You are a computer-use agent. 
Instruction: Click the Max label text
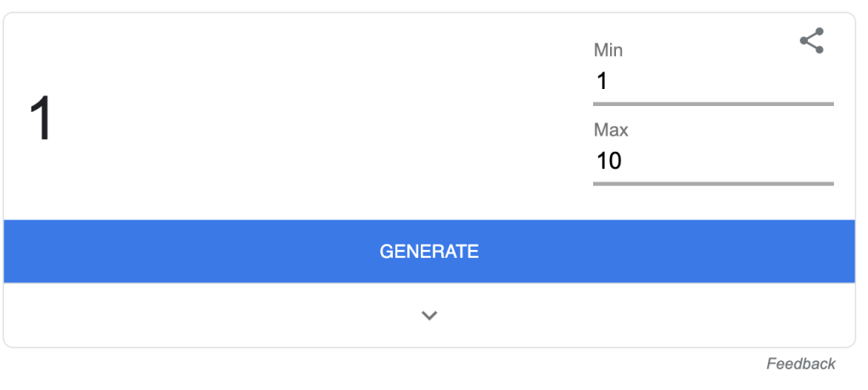point(611,130)
